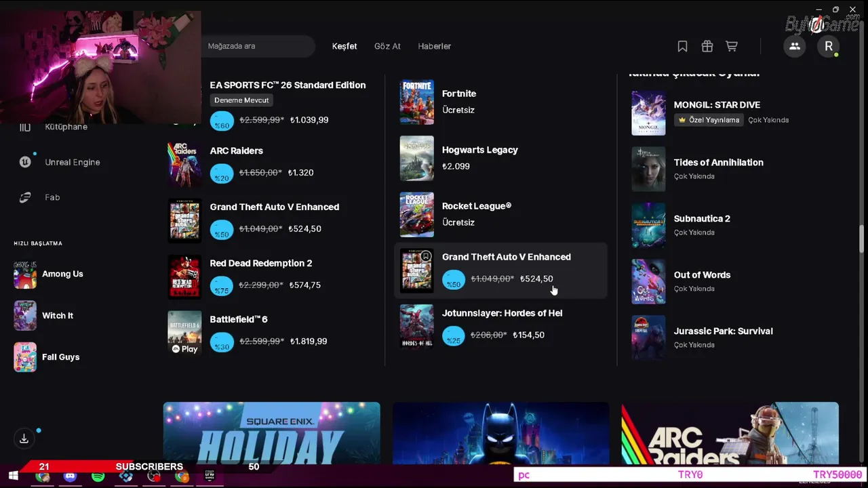868x488 pixels.
Task: Open ARC Raiders game title in list
Action: click(236, 150)
